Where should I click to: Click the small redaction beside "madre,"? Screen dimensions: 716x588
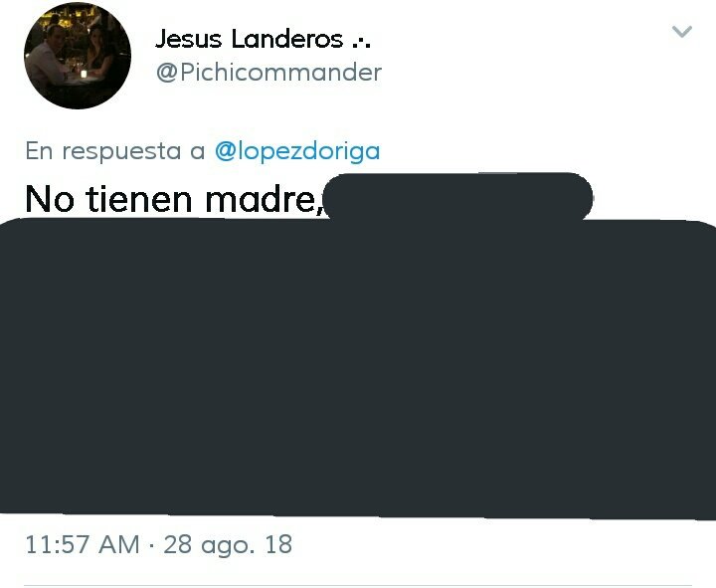coord(457,196)
